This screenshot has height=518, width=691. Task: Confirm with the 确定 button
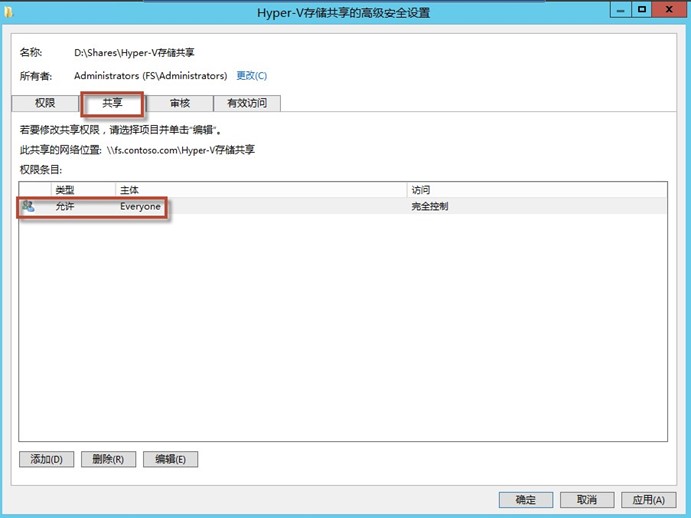[x=526, y=500]
